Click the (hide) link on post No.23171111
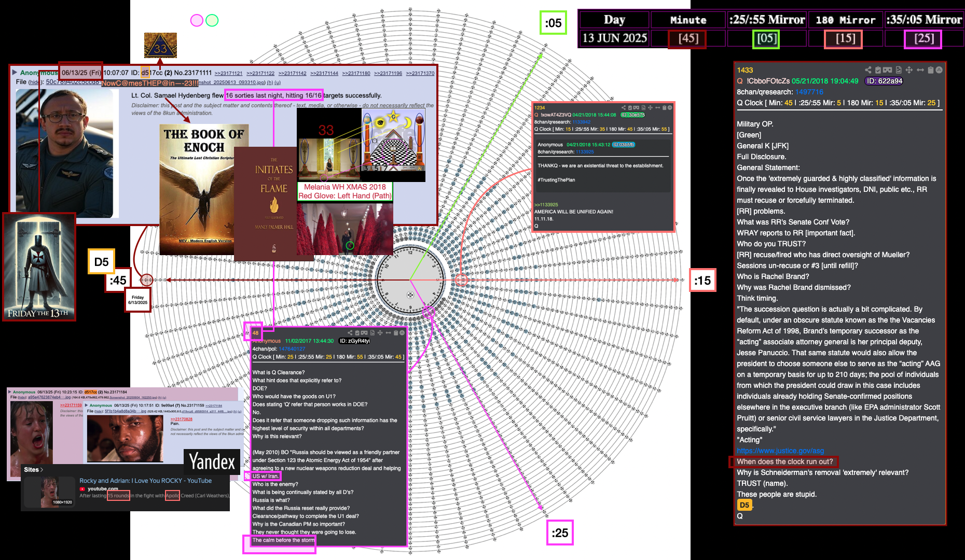Image resolution: width=965 pixels, height=560 pixels. tap(35, 82)
